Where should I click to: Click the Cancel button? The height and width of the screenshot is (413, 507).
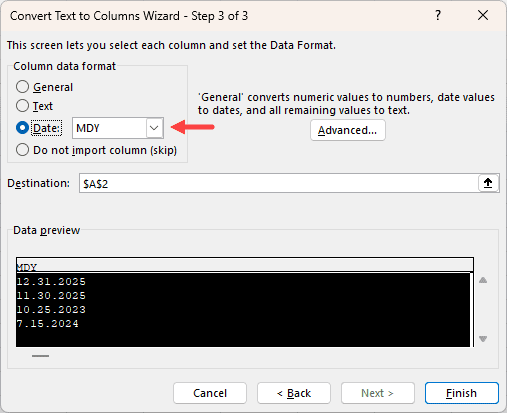210,393
